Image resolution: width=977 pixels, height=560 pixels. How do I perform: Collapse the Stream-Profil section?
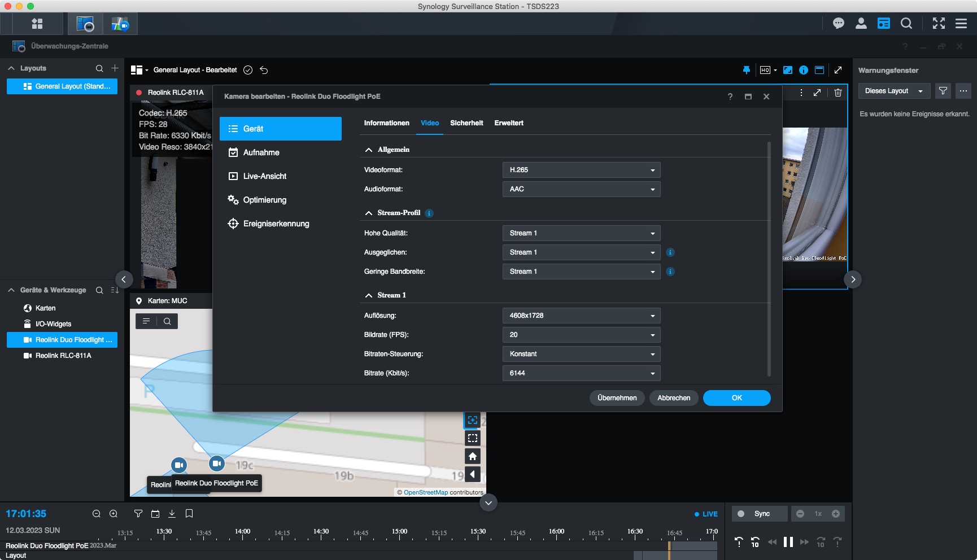(x=369, y=213)
